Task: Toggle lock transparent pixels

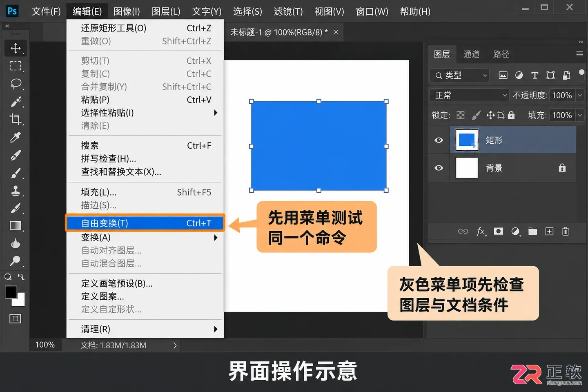Action: [x=461, y=115]
